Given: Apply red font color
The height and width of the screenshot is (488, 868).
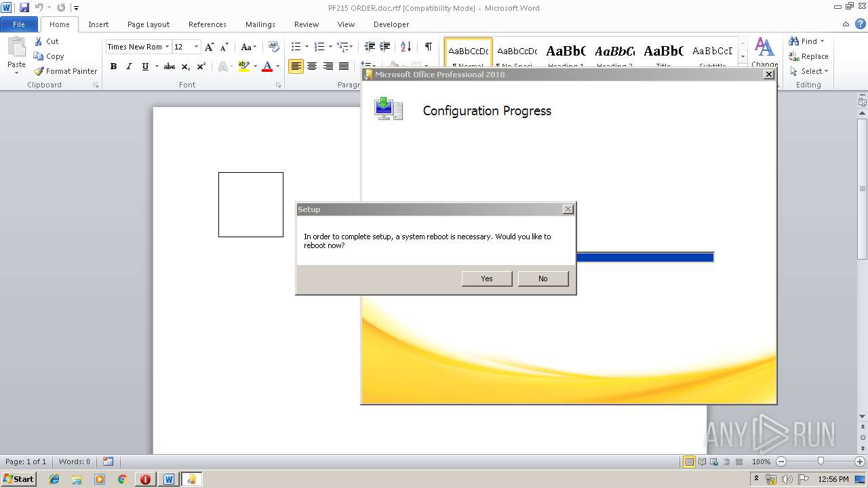Looking at the screenshot, I should (267, 66).
